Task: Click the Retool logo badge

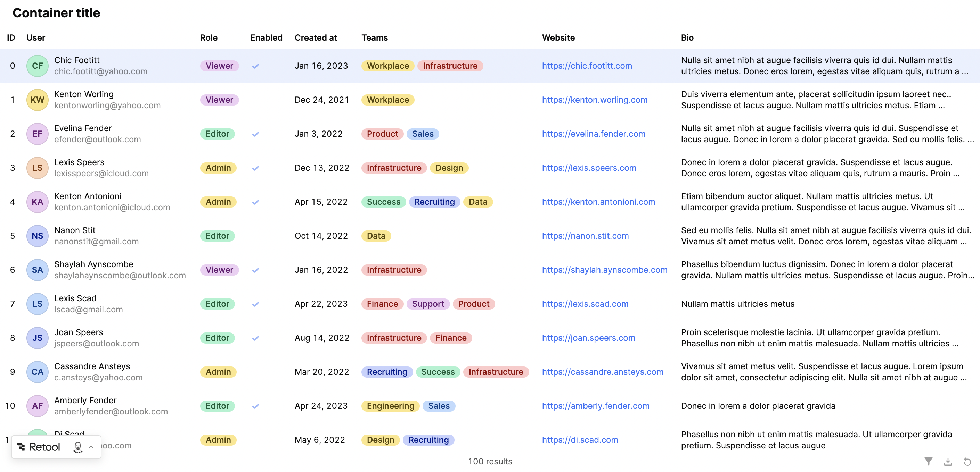Action: pyautogui.click(x=39, y=447)
